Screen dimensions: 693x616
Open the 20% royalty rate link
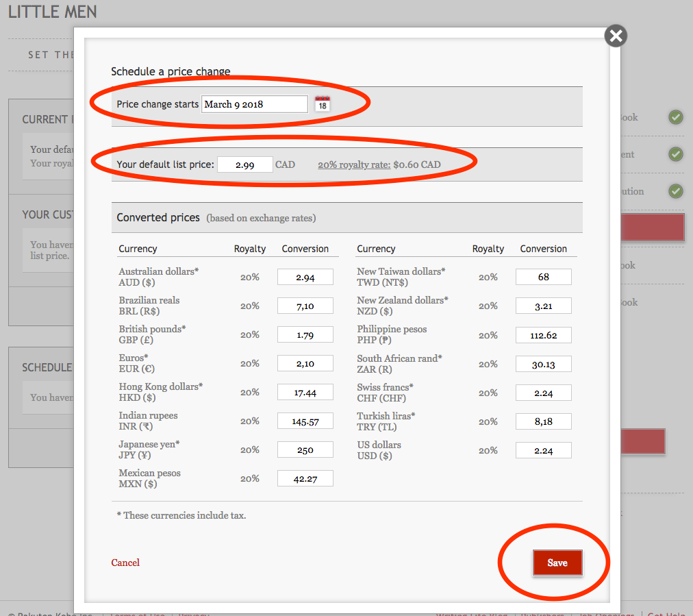pos(353,165)
